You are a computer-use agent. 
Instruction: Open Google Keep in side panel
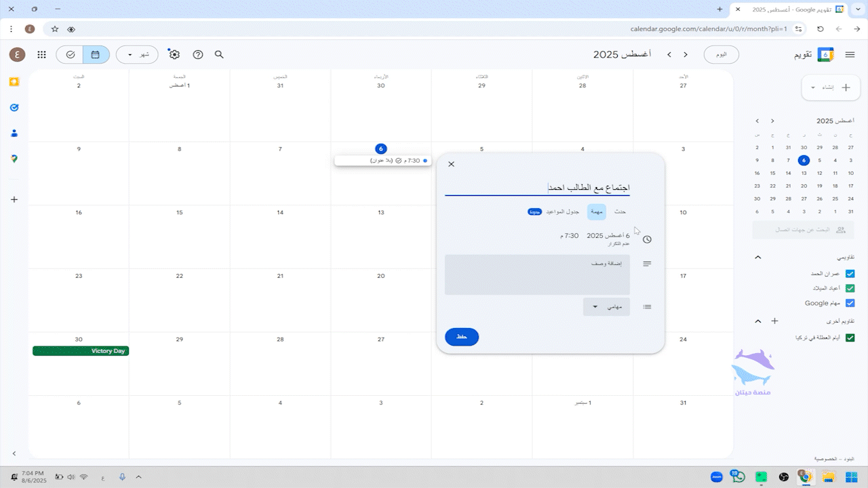click(14, 82)
